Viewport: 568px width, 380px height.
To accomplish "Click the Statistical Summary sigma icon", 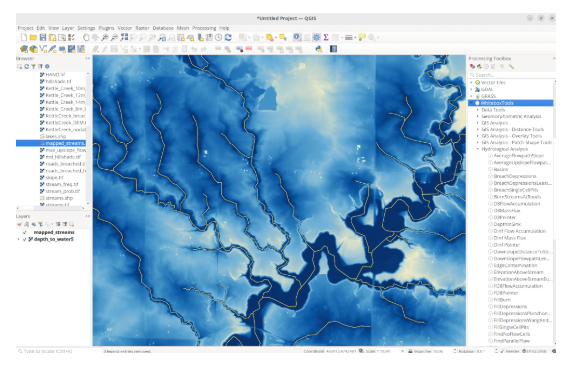I will (x=326, y=37).
